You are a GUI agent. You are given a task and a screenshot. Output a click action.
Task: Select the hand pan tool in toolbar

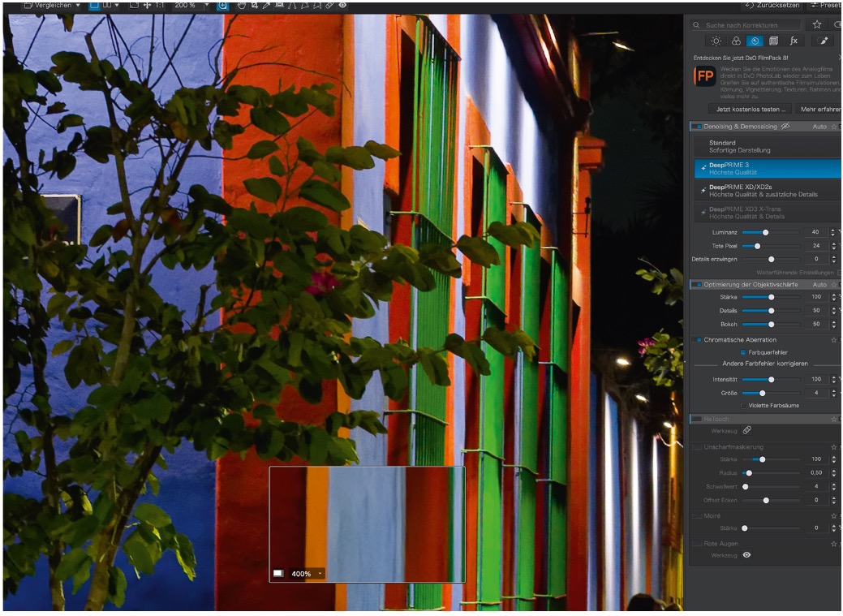click(242, 6)
